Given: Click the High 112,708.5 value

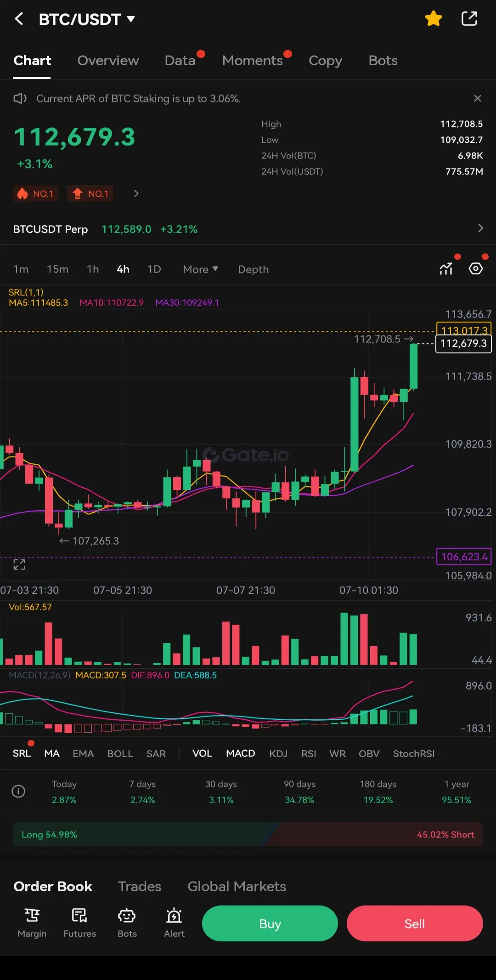Looking at the screenshot, I should [x=462, y=124].
